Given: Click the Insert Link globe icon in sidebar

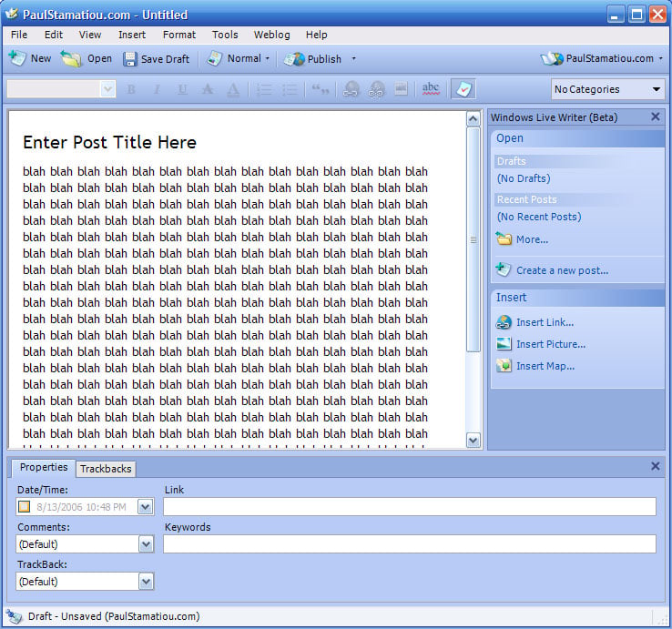Looking at the screenshot, I should pyautogui.click(x=504, y=322).
